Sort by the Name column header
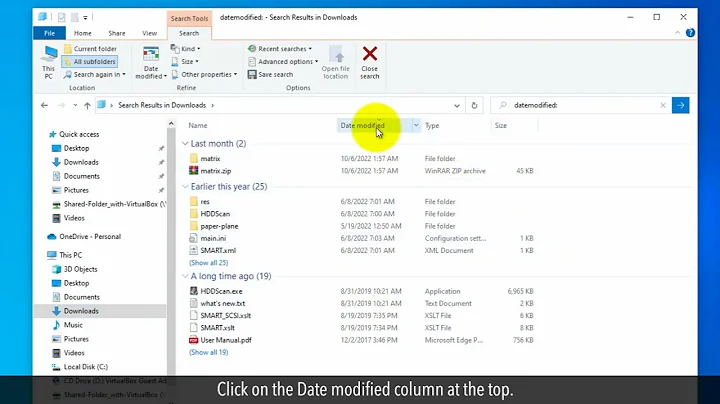Image resolution: width=720 pixels, height=404 pixels. 198,125
